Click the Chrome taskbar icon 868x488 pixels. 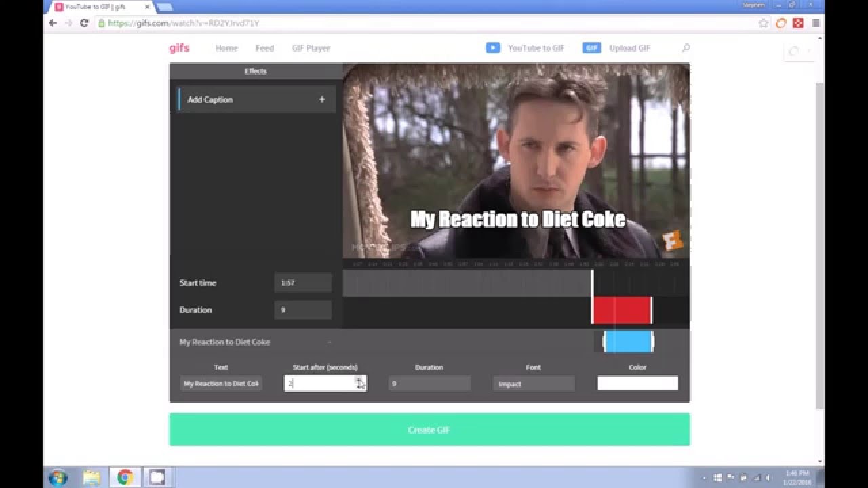point(125,477)
